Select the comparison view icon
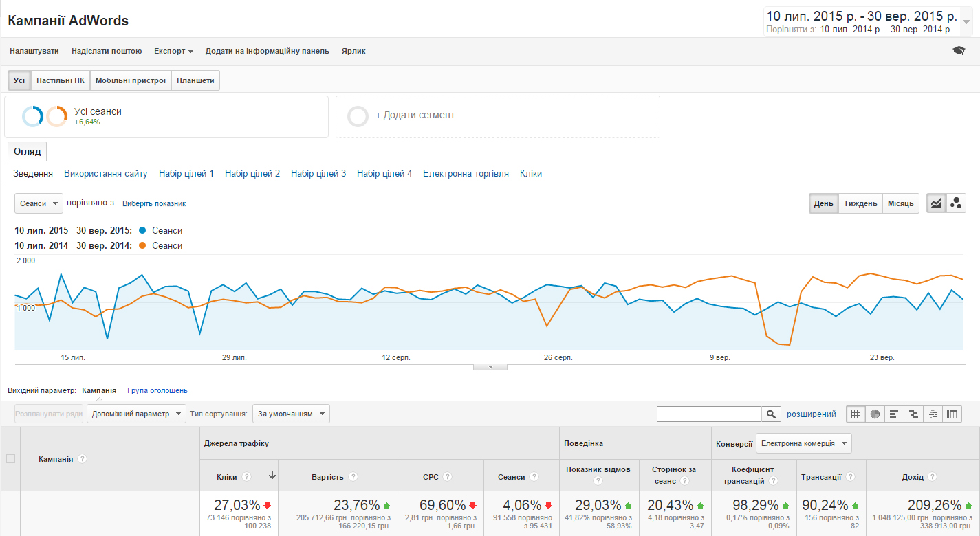This screenshot has height=536, width=980. (913, 414)
